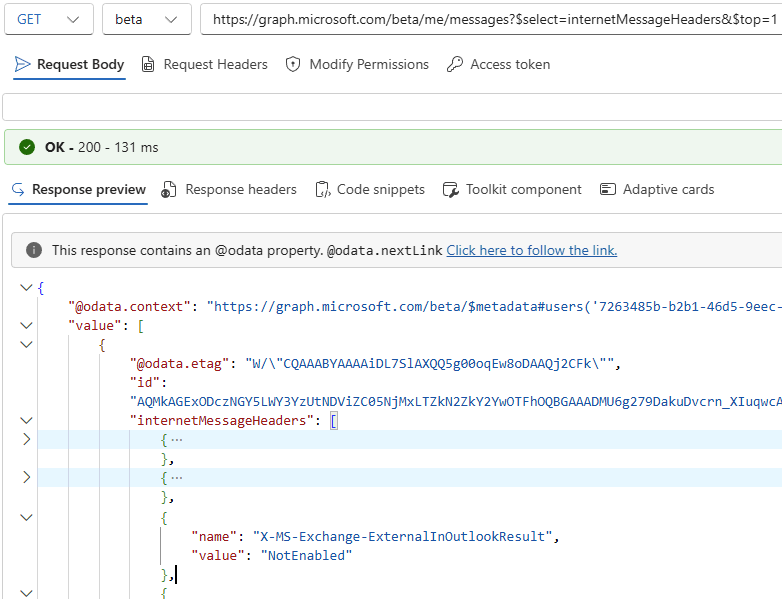Click the Code snippets icon
782x599 pixels.
[x=322, y=190]
